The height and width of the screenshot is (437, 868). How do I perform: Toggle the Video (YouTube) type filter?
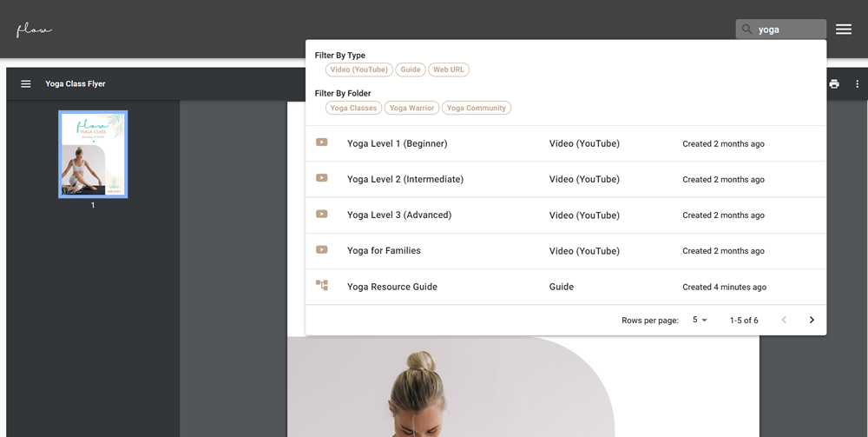click(x=359, y=70)
